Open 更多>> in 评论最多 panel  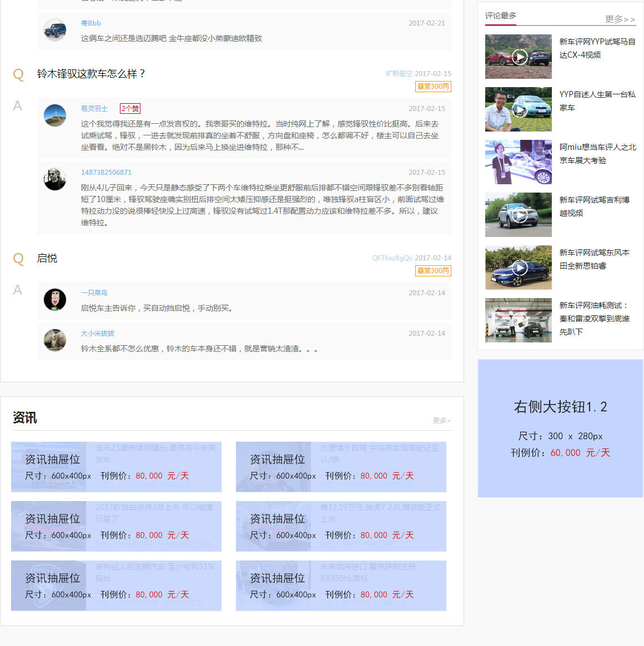(x=620, y=19)
